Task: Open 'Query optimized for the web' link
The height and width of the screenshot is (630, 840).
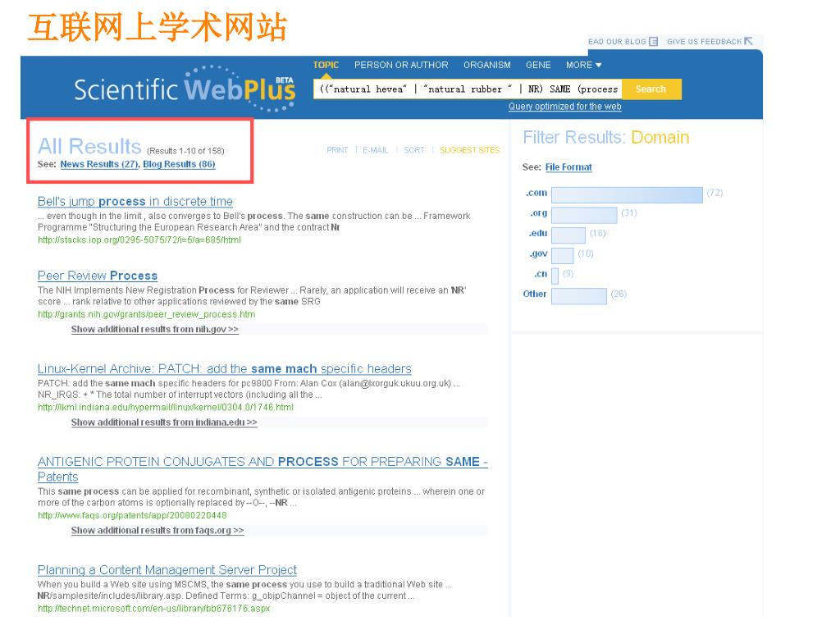Action: point(564,106)
